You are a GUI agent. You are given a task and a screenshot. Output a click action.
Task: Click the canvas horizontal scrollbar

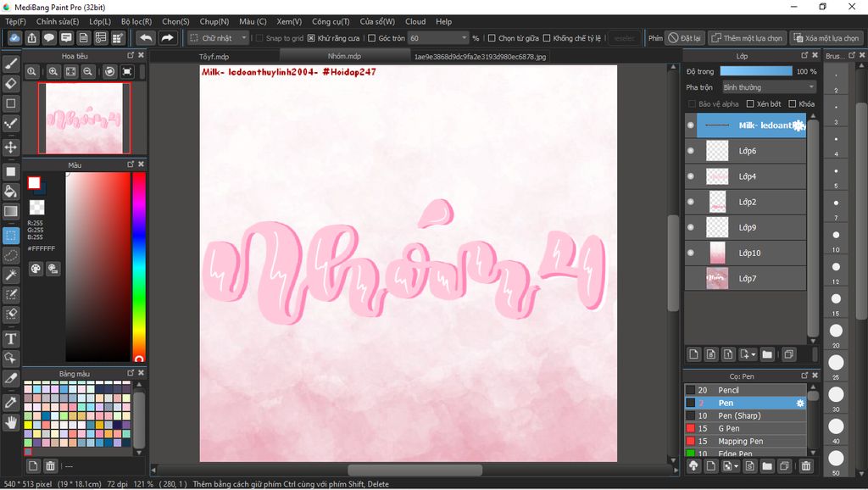(x=415, y=470)
